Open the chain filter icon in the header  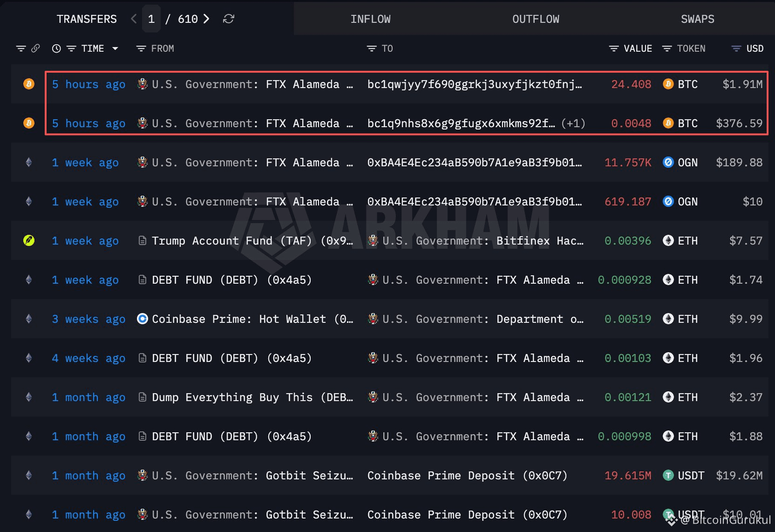coord(21,48)
